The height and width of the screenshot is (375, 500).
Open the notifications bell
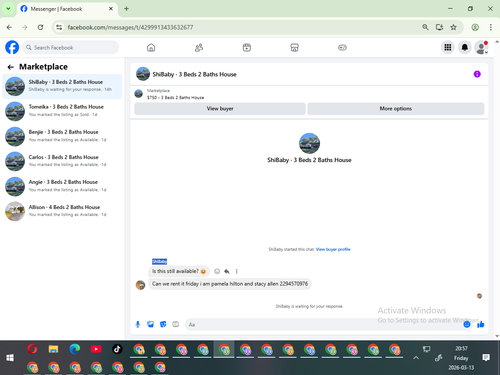tap(465, 47)
